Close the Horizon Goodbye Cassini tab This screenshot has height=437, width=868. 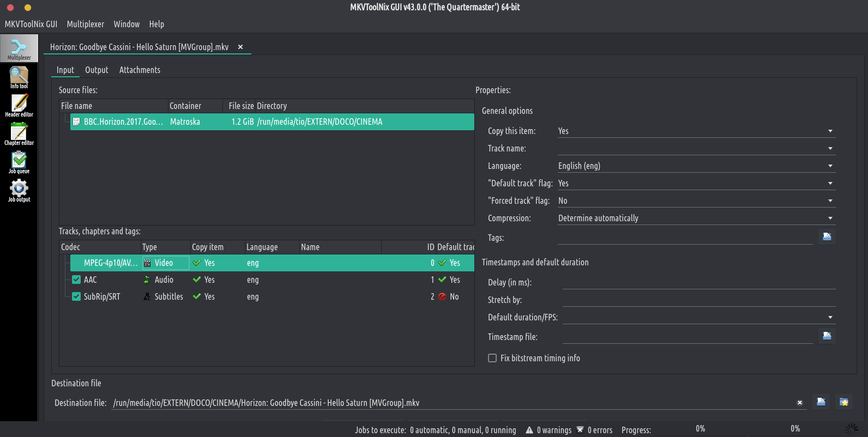coord(240,47)
